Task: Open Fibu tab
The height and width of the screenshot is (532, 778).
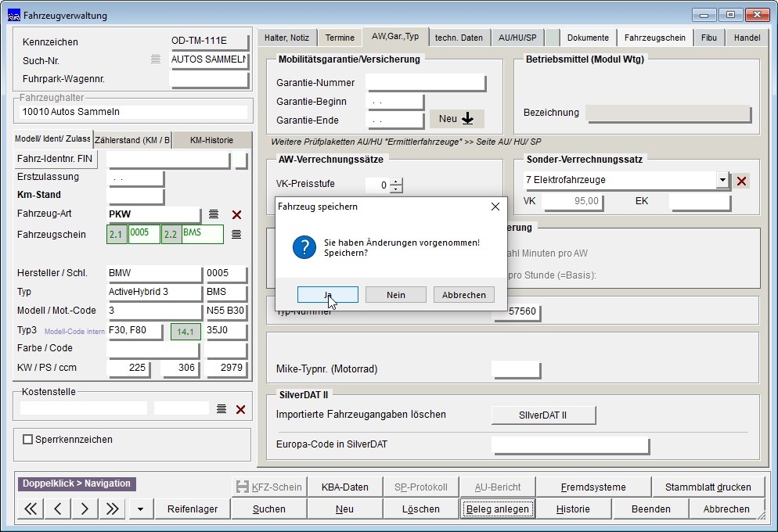Action: 709,38
